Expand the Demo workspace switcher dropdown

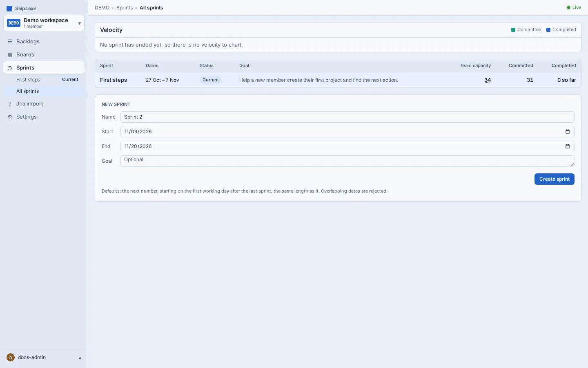click(79, 23)
